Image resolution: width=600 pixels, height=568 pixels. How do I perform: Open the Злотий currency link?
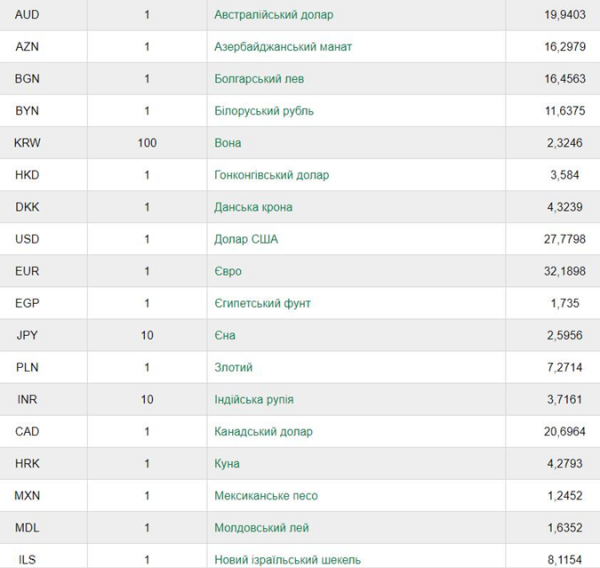point(233,367)
